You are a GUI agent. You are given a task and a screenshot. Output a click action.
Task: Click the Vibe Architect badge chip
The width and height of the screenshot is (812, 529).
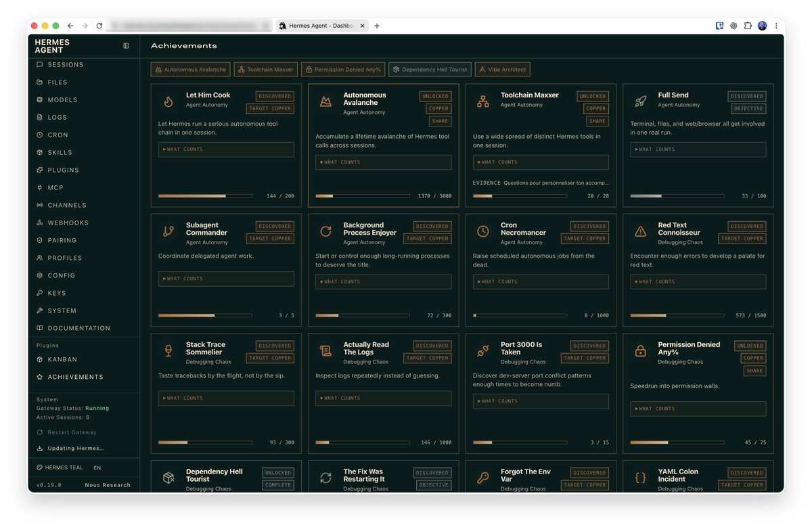tap(503, 70)
